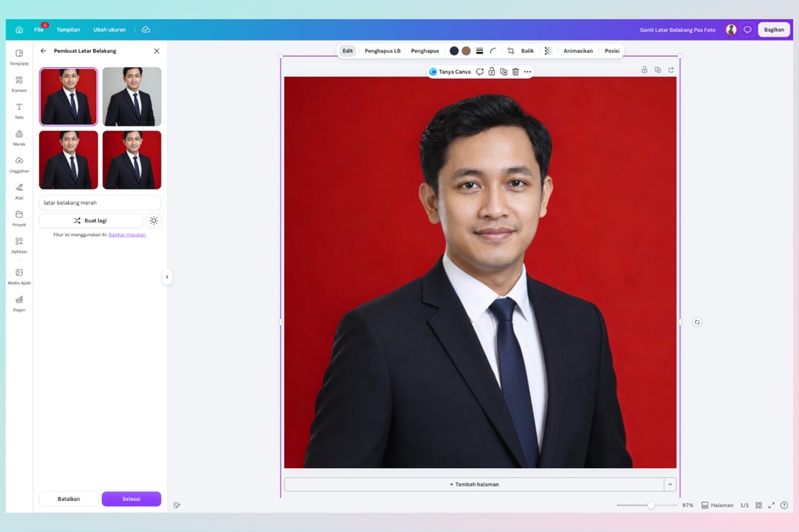Click the comment-plus icon in floating toolbar
Screen dimensions: 799x532
(480, 72)
